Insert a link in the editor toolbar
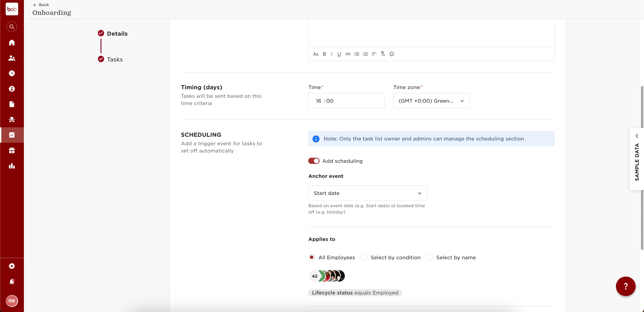Screen dimensions: 644x312 [x=348, y=54]
